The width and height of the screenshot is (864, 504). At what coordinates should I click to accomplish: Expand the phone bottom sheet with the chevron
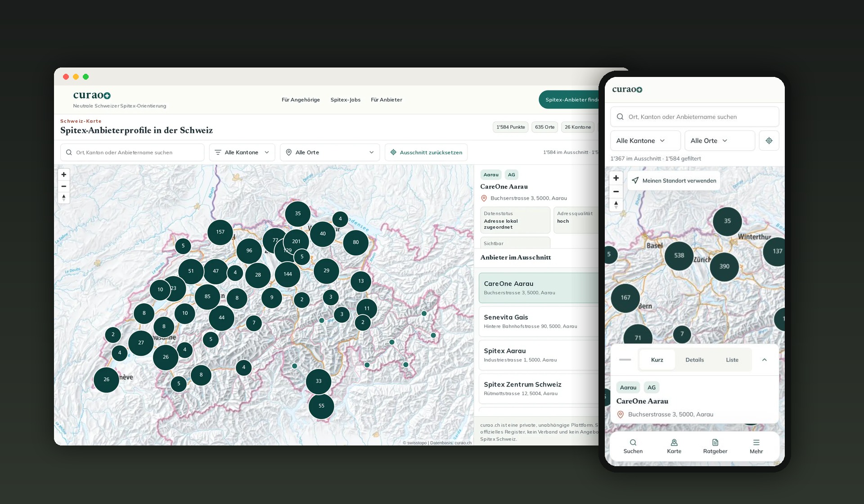coord(765,360)
